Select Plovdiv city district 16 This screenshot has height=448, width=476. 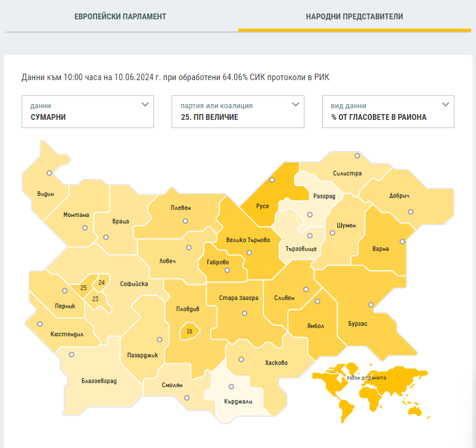coord(189,332)
